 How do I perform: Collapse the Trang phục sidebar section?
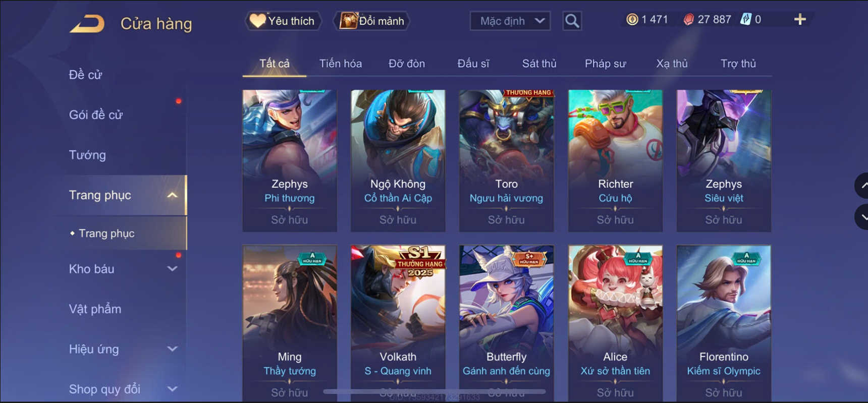172,195
